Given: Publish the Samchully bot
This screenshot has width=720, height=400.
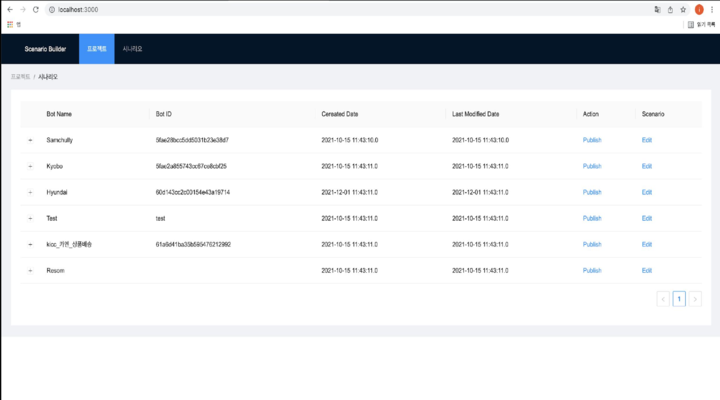Looking at the screenshot, I should (x=592, y=140).
